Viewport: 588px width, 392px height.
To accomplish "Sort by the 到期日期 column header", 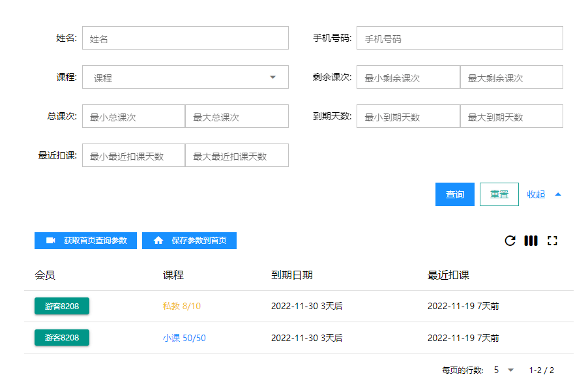I will click(291, 275).
